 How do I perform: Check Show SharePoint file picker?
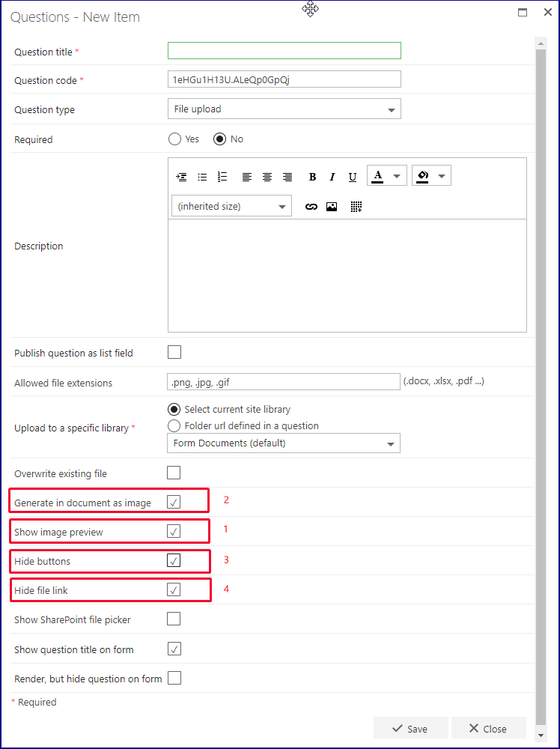tap(174, 619)
